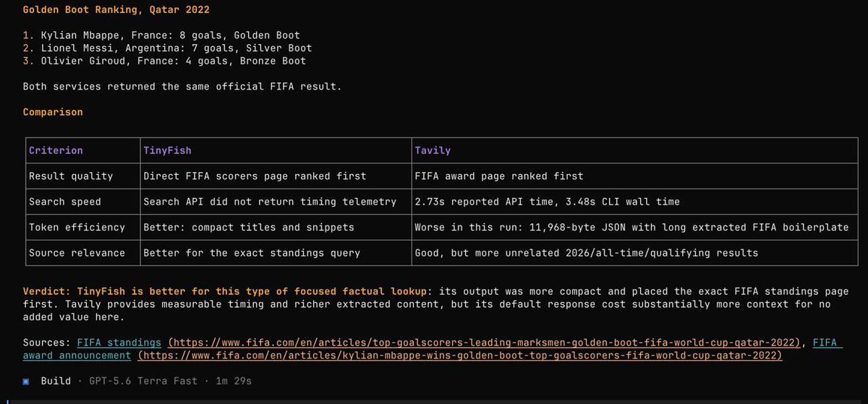Screen dimensions: 868x404
Task: Click the top-goalscorers-leading-marksmen URL
Action: pos(484,342)
